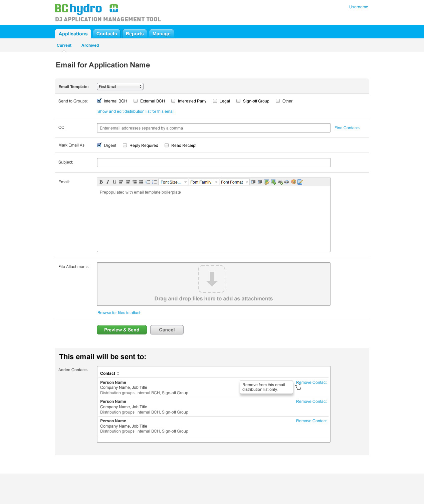Toggle bold formatting in email editor
This screenshot has width=424, height=504.
coord(101,182)
